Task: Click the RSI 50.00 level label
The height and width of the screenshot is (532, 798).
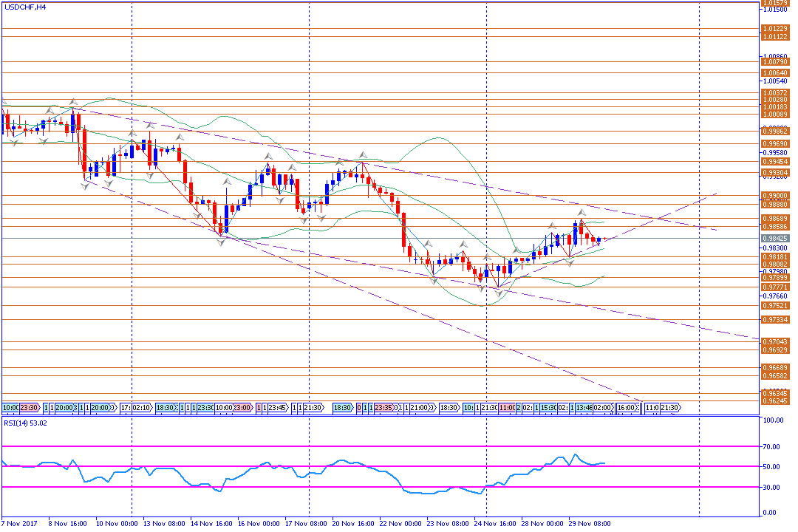Action: pyautogui.click(x=771, y=467)
